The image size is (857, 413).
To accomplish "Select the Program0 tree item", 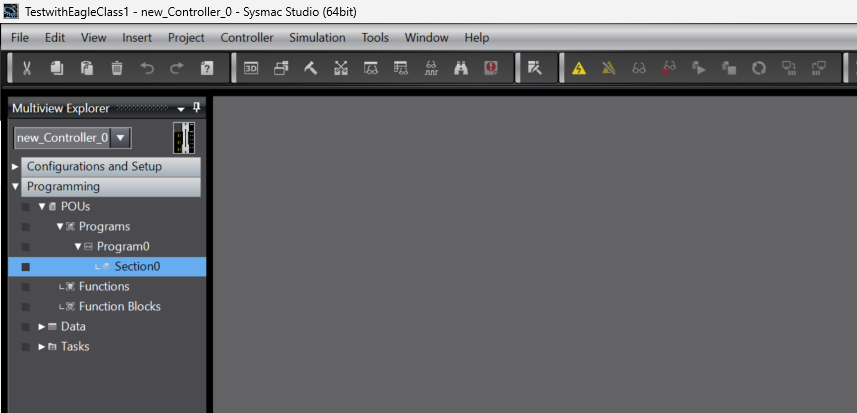I will 123,246.
